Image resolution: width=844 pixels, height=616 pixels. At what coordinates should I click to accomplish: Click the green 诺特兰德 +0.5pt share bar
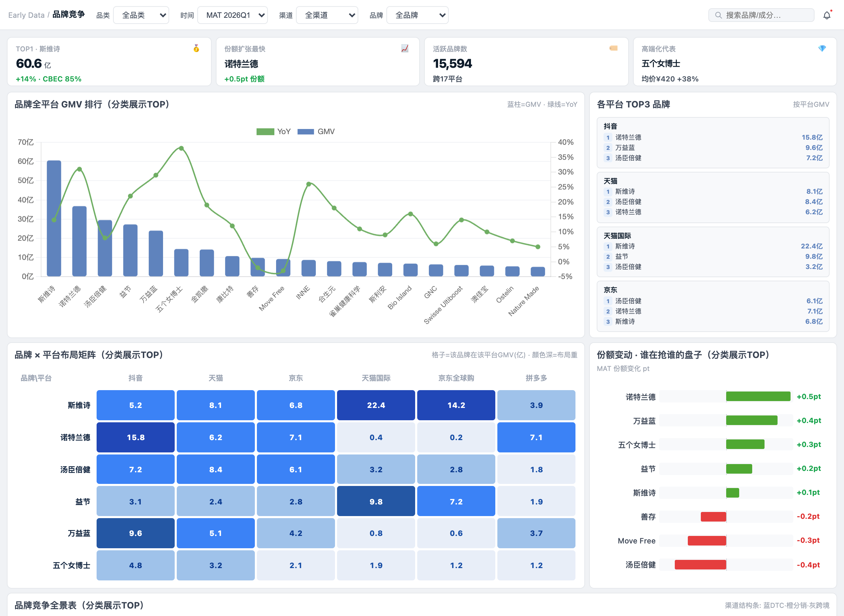(758, 396)
